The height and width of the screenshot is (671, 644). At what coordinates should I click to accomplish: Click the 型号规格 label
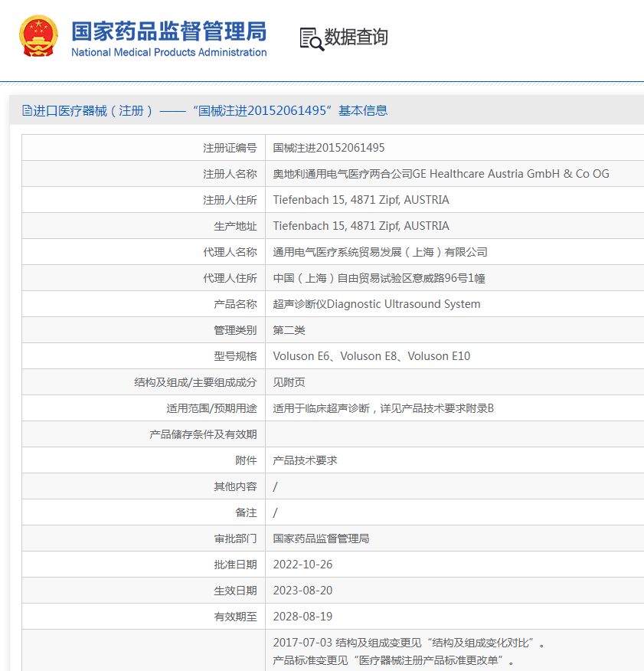tap(235, 356)
